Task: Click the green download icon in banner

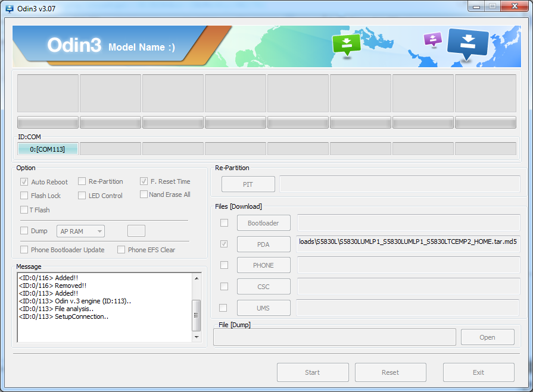Action: (347, 44)
